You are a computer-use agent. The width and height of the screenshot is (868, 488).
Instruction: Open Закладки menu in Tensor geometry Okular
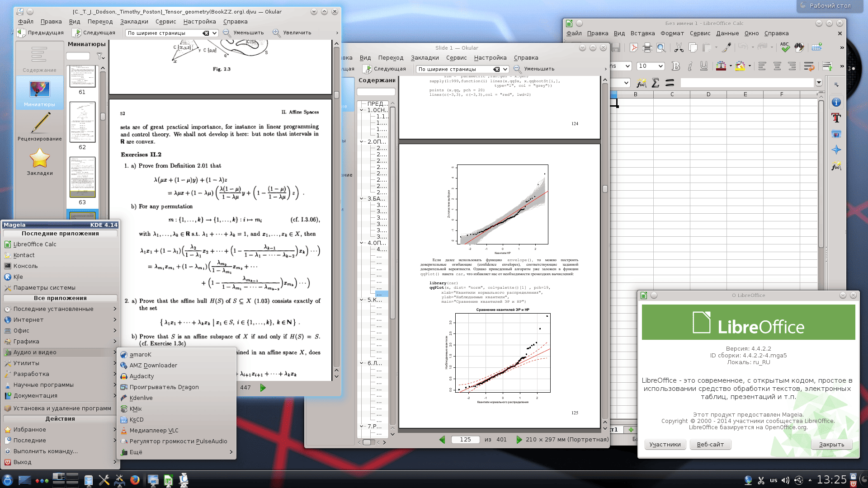[134, 22]
